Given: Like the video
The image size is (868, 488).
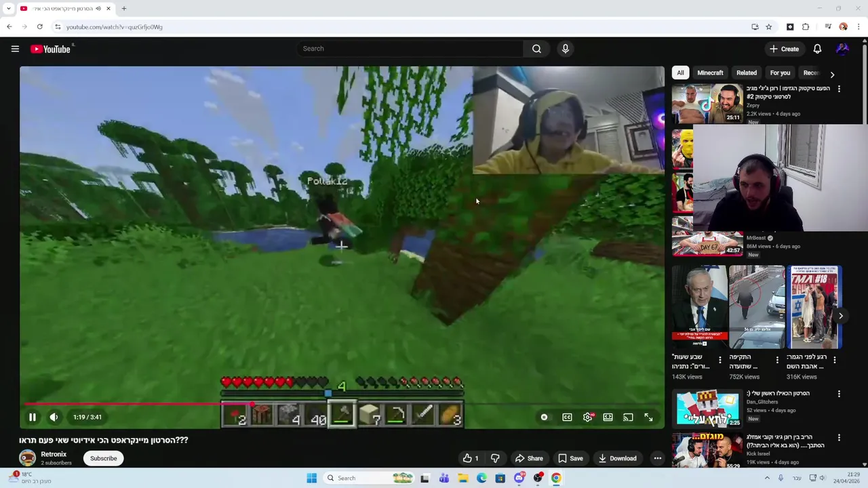Looking at the screenshot, I should click(x=471, y=459).
